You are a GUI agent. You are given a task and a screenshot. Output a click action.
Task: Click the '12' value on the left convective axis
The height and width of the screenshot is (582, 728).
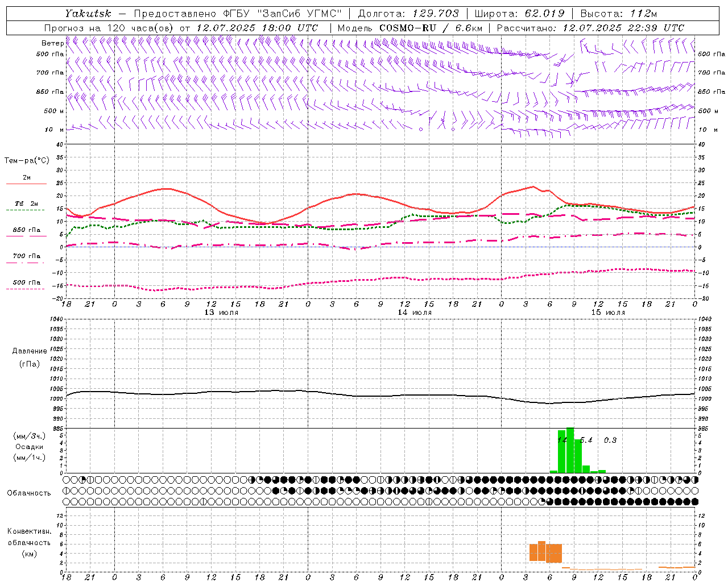(x=60, y=516)
